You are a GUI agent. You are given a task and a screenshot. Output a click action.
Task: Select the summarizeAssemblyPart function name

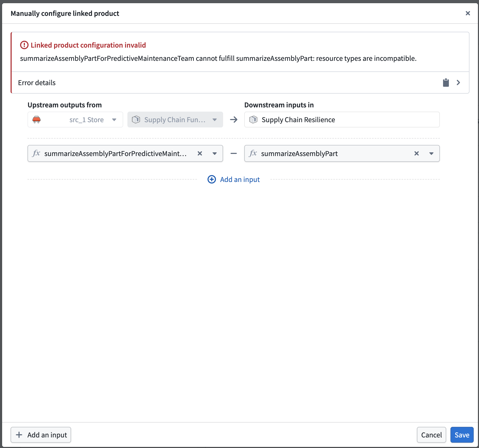300,153
